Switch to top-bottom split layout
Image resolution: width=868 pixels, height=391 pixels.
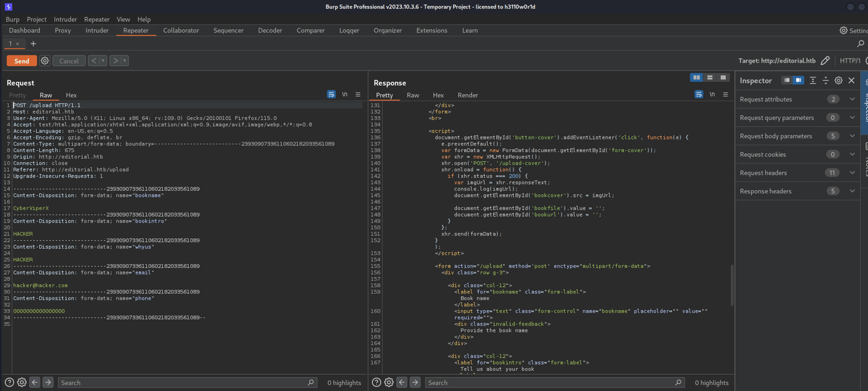[709, 77]
